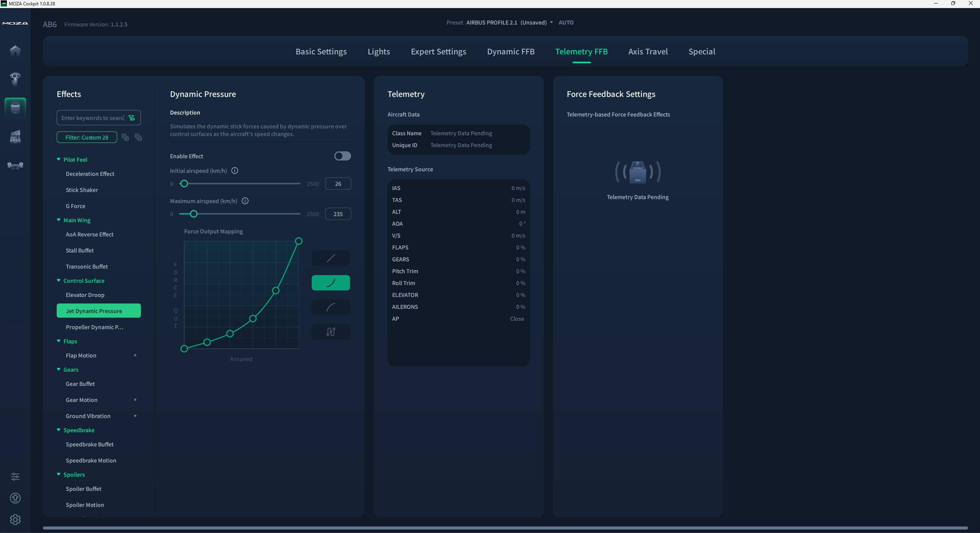Screen dimensions: 980x533
Task: Collapse the Pilot Feel category
Action: 59,159
